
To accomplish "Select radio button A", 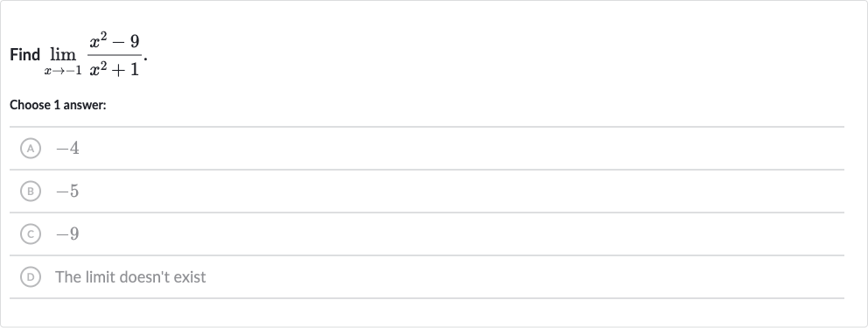I will click(31, 148).
